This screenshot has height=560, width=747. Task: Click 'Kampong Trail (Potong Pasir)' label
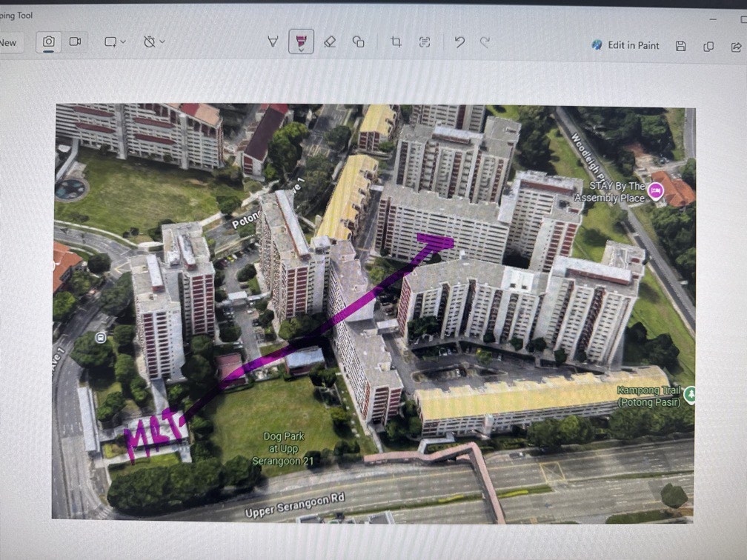pos(648,396)
